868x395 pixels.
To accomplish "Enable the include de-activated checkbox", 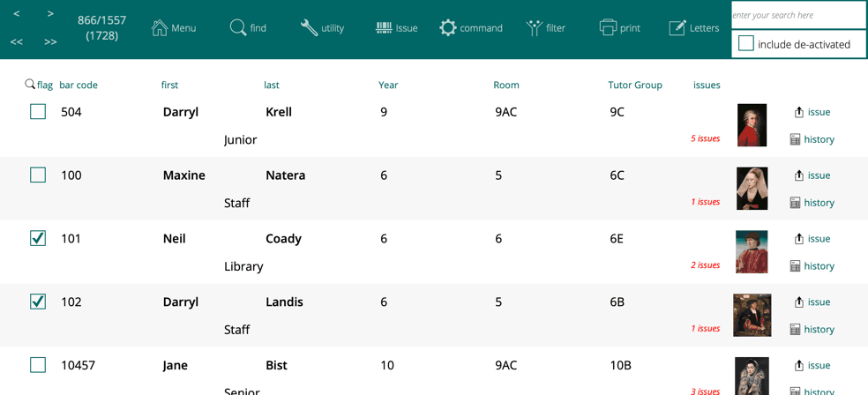I will click(746, 43).
